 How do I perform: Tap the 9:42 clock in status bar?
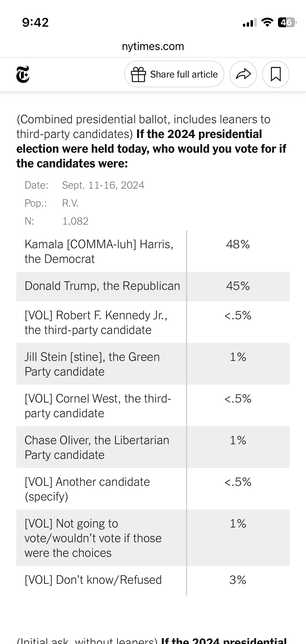tap(35, 22)
